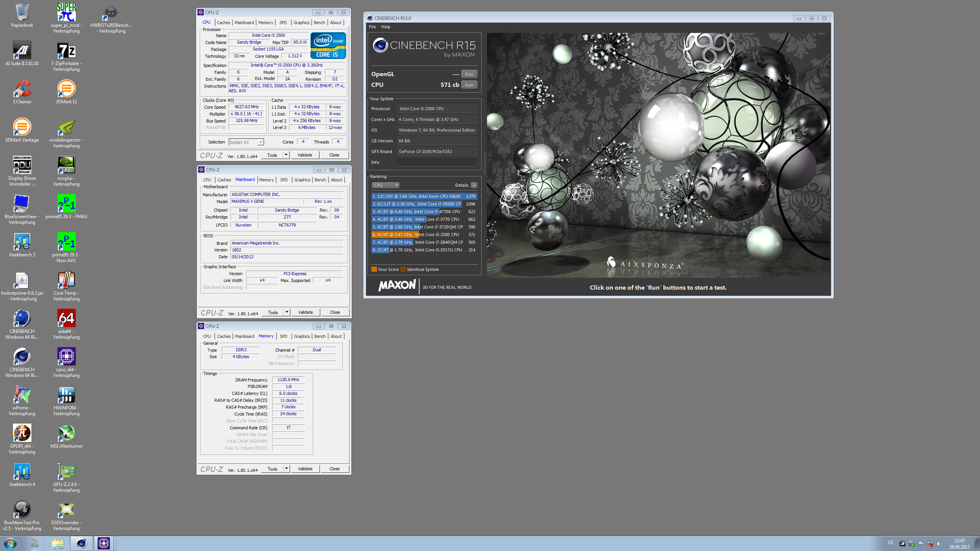Open the Windows Start button

pyautogui.click(x=10, y=543)
